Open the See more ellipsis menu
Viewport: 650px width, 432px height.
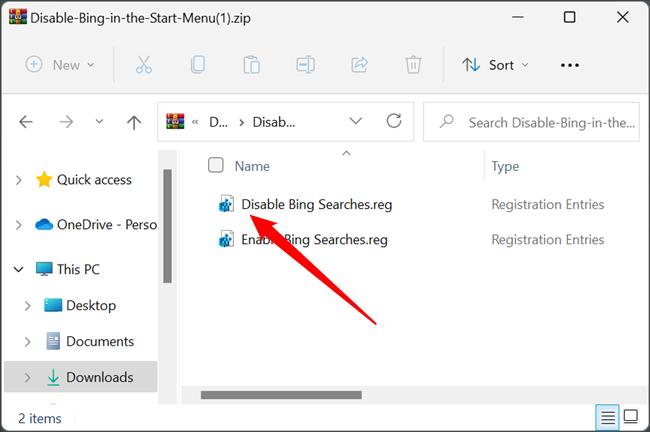pos(570,65)
